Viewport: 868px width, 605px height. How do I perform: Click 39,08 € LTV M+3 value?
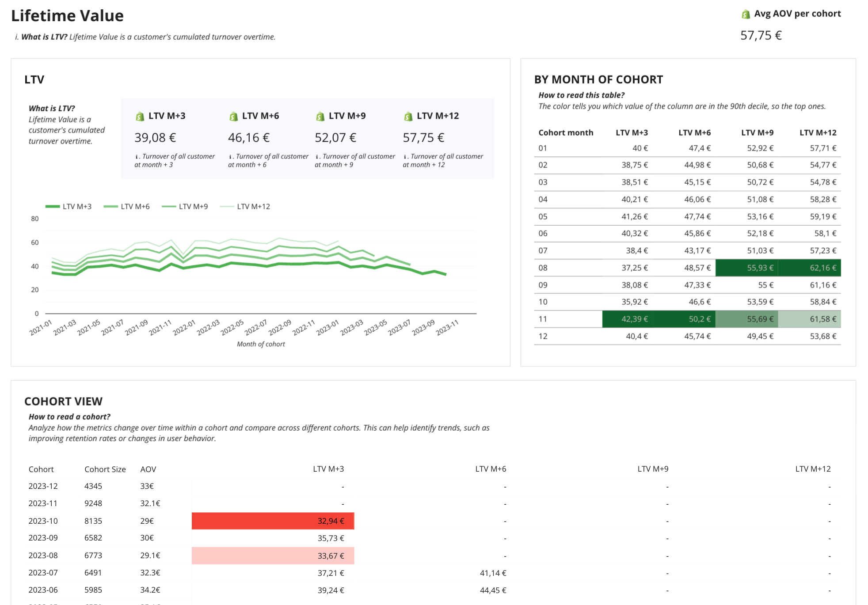tap(155, 138)
